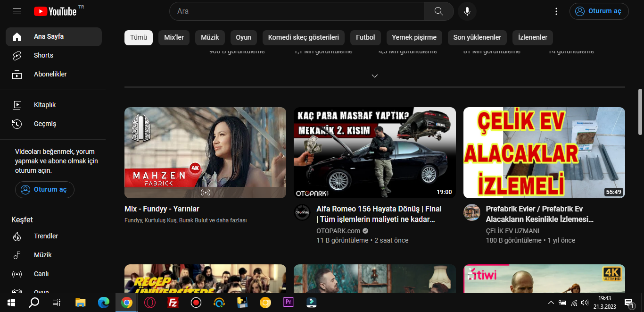Viewport: 644px width, 312px height.
Task: Open Abonelikler subscriptions page
Action: 54,74
